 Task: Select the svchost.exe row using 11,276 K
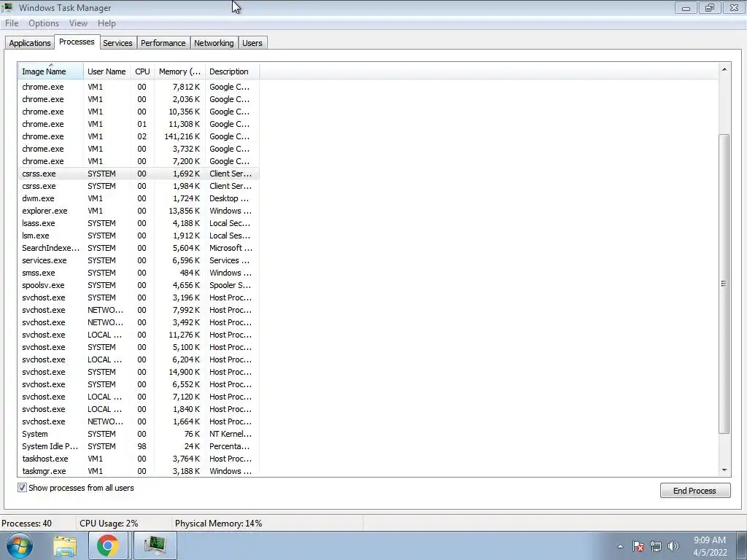(139, 335)
